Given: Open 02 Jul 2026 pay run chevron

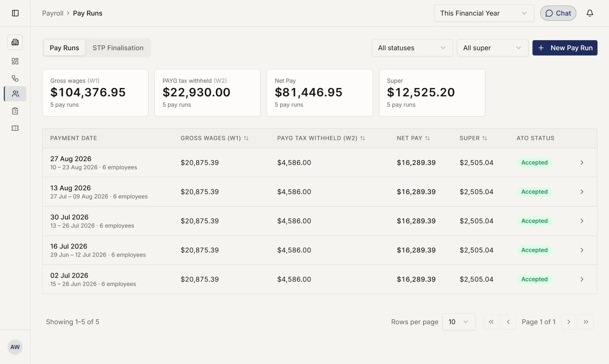Looking at the screenshot, I should coord(582,279).
